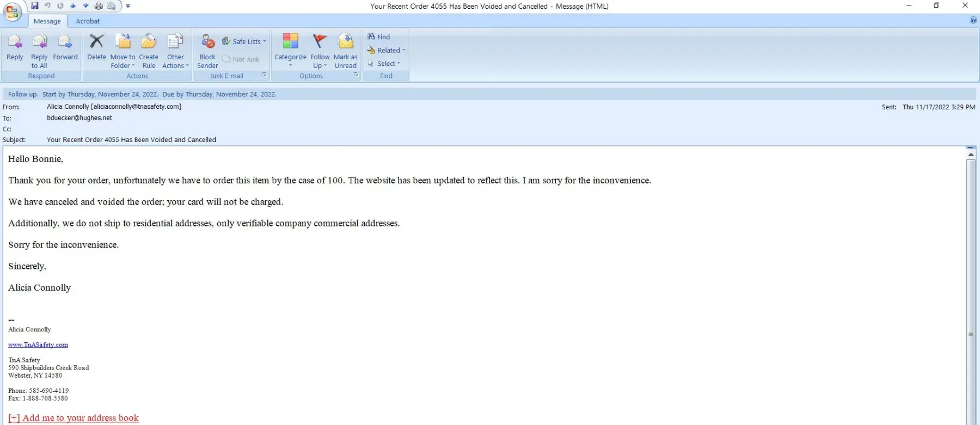Click the street address '590 Shipbuilders Creek Road'
Screen dimensions: 980x425
point(48,368)
